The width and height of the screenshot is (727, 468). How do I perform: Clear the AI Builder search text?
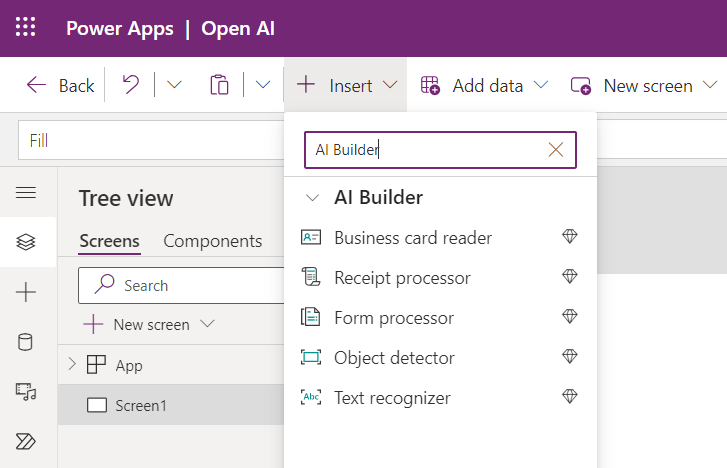[555, 150]
